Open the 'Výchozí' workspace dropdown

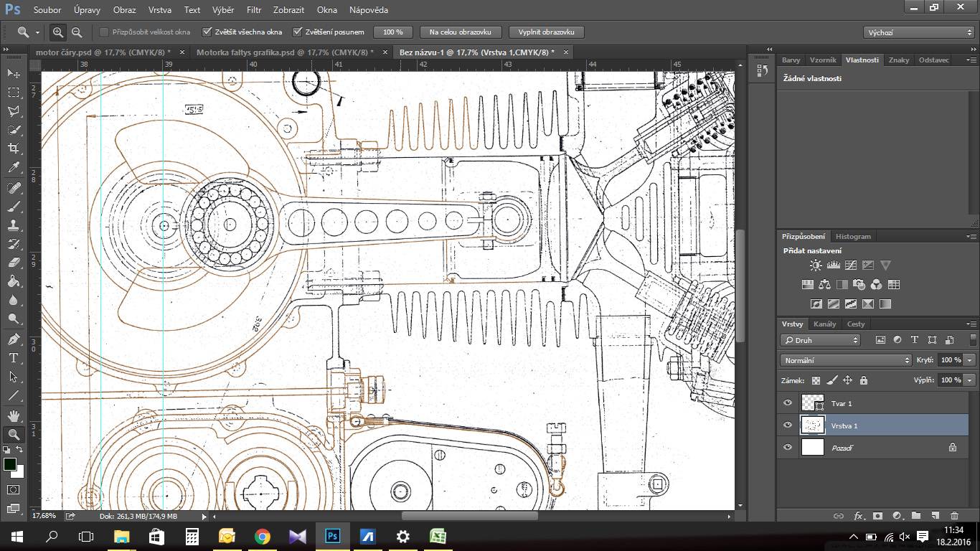pos(918,32)
